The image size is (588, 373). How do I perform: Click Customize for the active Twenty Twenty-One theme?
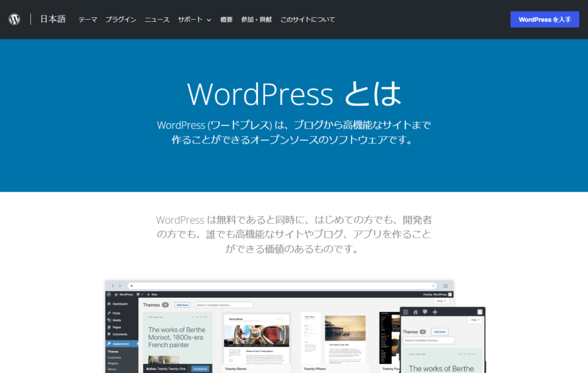coord(200,368)
